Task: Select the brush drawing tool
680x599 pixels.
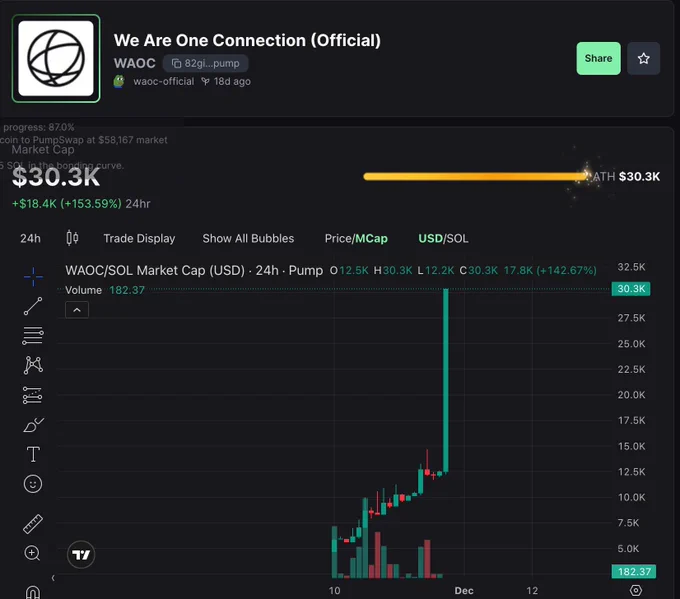Action: coord(33,425)
